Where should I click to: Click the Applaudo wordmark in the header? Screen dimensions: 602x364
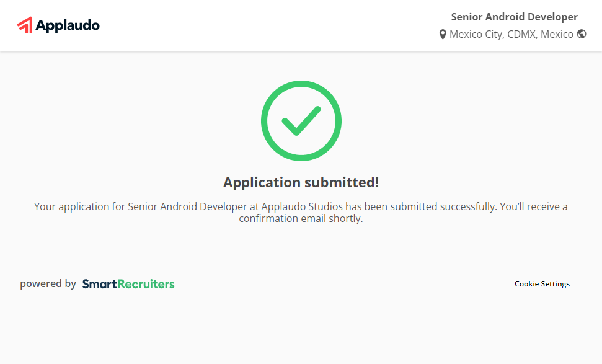pos(68,25)
